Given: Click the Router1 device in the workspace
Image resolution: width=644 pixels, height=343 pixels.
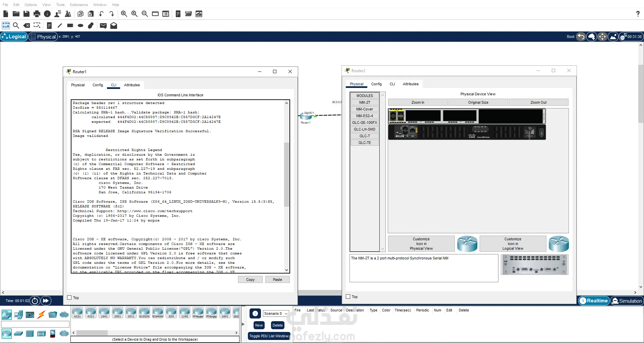Looking at the screenshot, I should 306,116.
